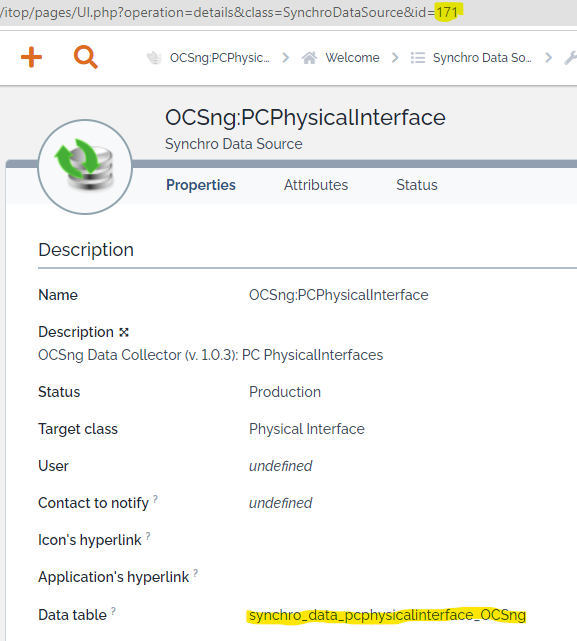Select the Properties tab
This screenshot has height=641, width=577.
coord(201,185)
